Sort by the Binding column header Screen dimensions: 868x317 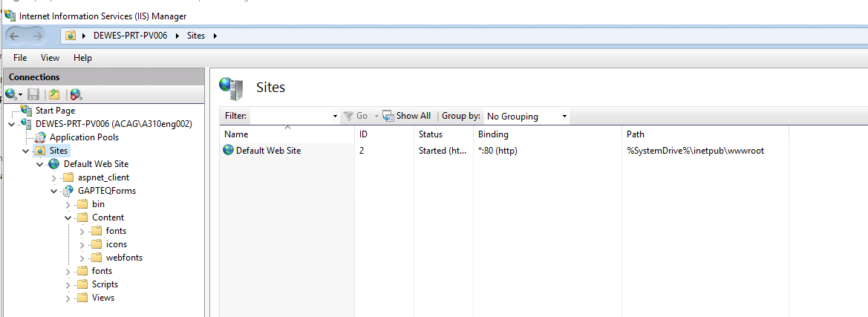(547, 134)
